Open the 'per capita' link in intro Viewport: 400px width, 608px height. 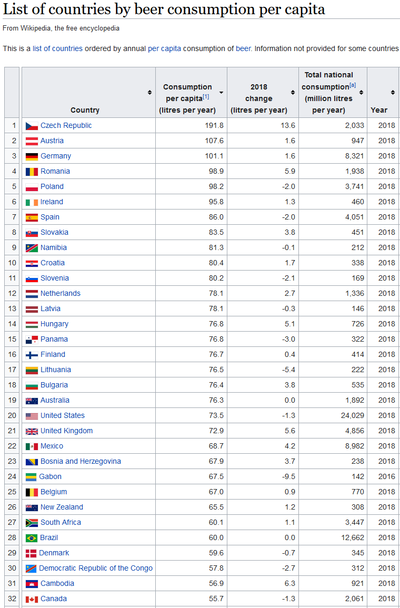(x=164, y=48)
